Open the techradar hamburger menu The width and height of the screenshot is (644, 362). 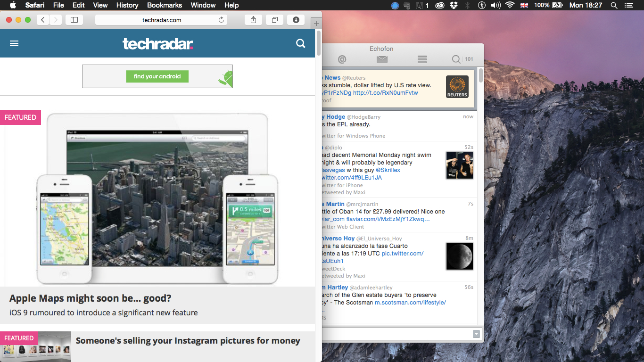pos(14,43)
